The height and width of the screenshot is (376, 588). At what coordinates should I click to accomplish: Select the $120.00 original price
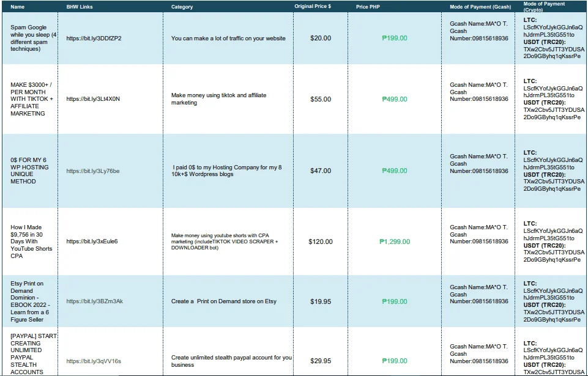tap(321, 241)
